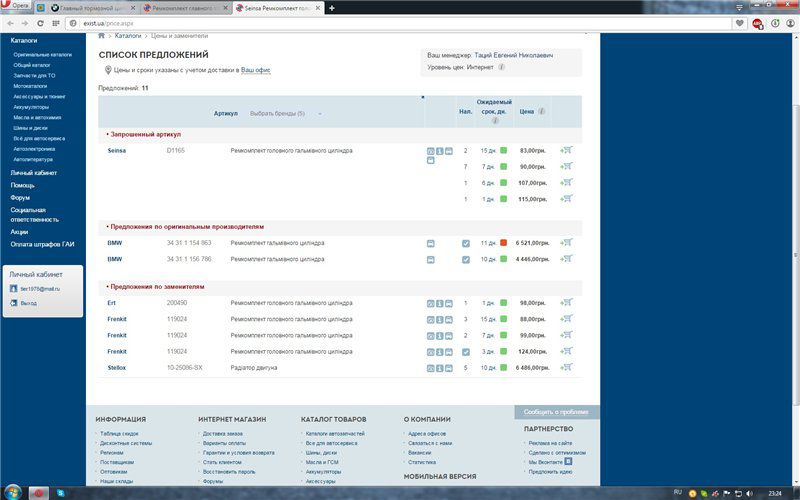Open the Выбрать бренды dropdown
Screen dimensions: 800x500
pyautogui.click(x=286, y=113)
